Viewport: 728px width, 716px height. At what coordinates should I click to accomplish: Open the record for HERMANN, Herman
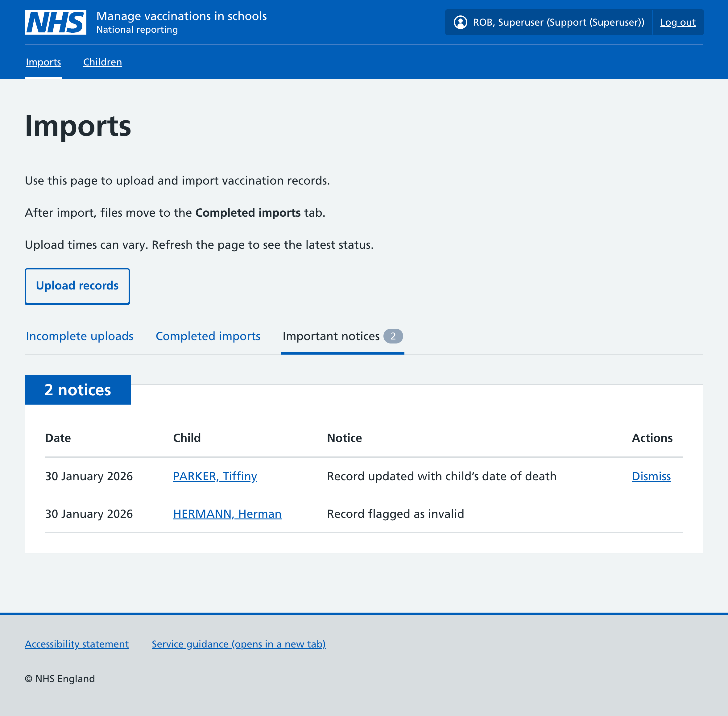227,514
